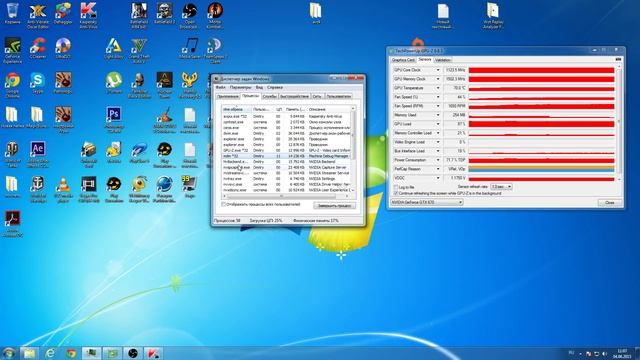
Task: Toggle continue refreshing in background checkbox
Action: tap(396, 193)
